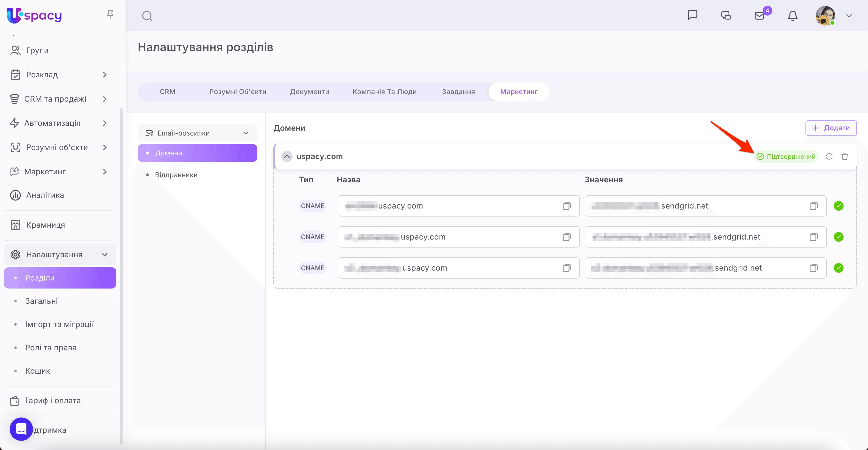The image size is (868, 450).
Task: Open the support chat widget button
Action: pyautogui.click(x=21, y=429)
